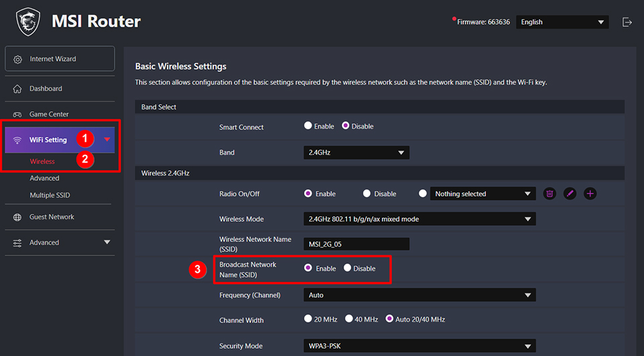644x356 pixels.
Task: Click the Wireless Mode label
Action: coord(241,219)
